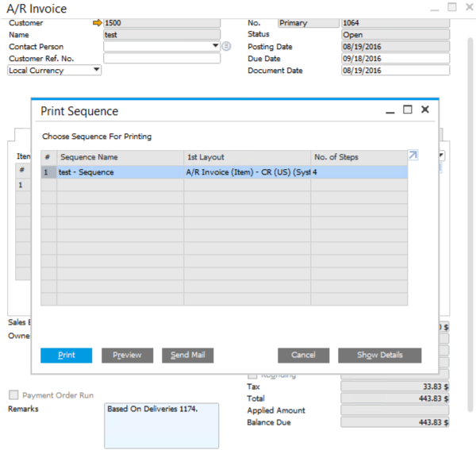This screenshot has height=450, width=476.
Task: Click the table expand arrow icon
Action: (413, 156)
